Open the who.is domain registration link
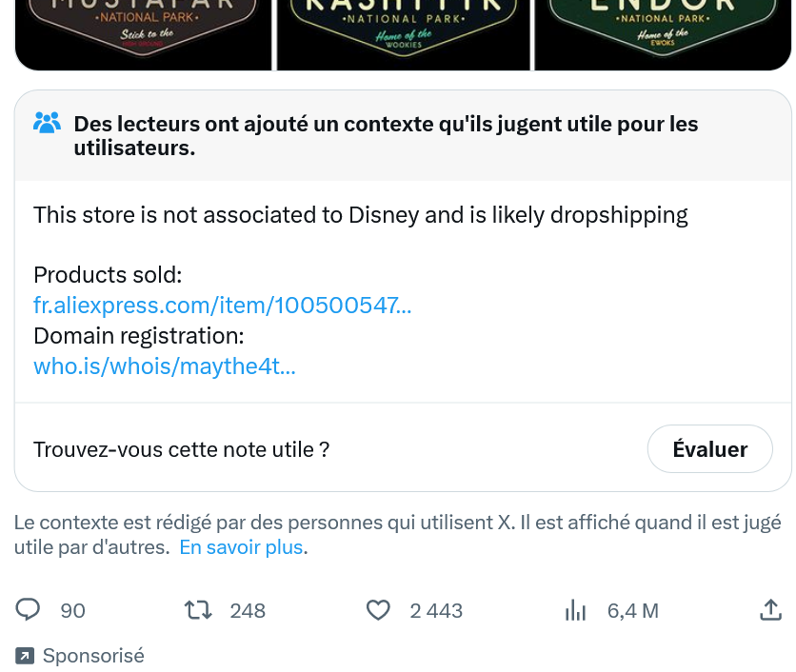The height and width of the screenshot is (672, 796). click(x=165, y=366)
